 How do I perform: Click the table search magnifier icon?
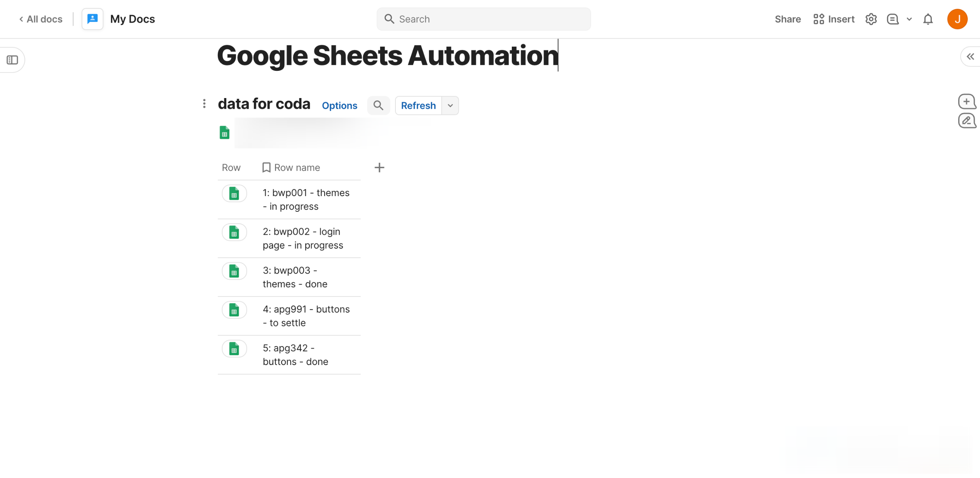[378, 105]
